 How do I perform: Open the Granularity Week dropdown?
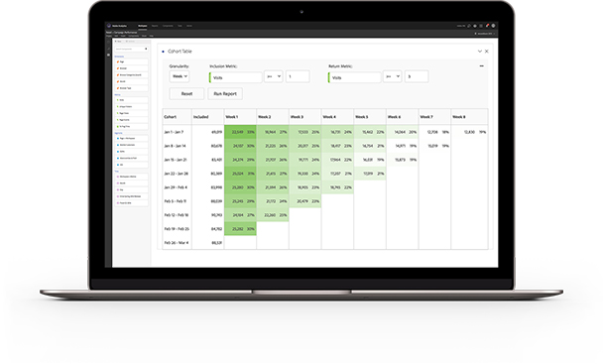point(180,76)
